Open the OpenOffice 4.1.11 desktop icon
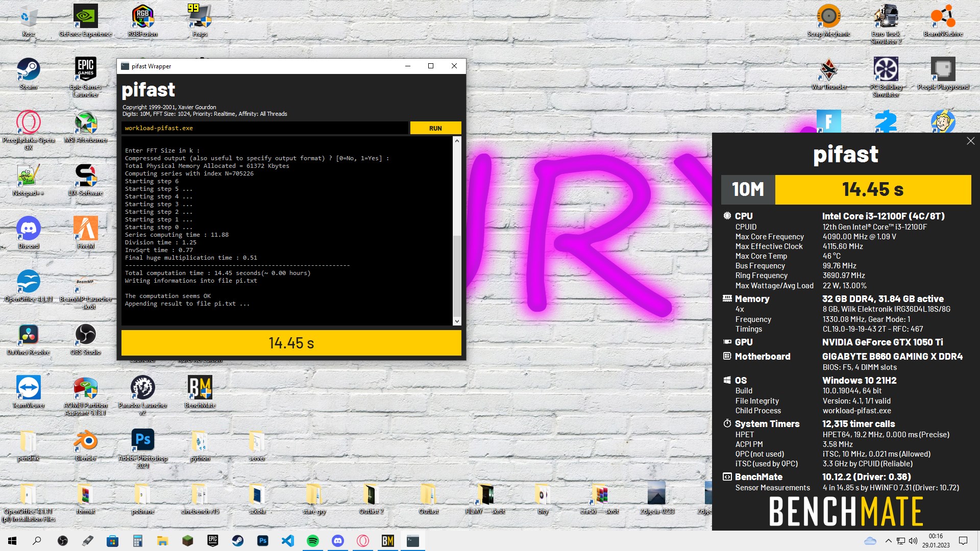Viewport: 980px width, 551px height. point(29,286)
